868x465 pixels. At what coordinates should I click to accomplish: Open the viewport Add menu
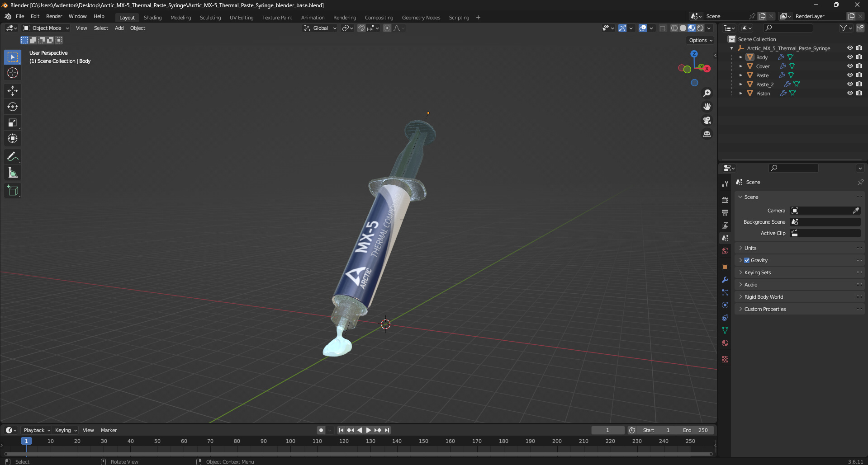coord(119,28)
